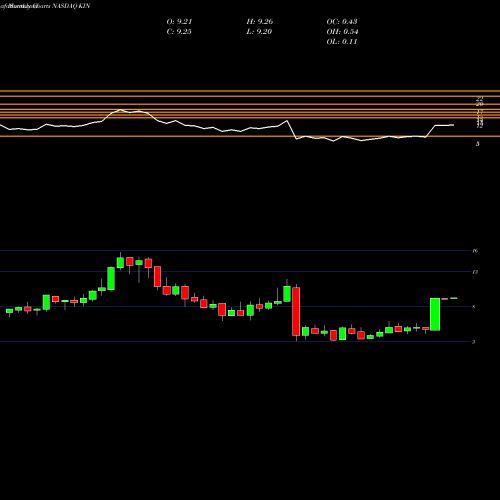Click the 'O: 9.21' open value
The image size is (500, 500).
point(179,22)
